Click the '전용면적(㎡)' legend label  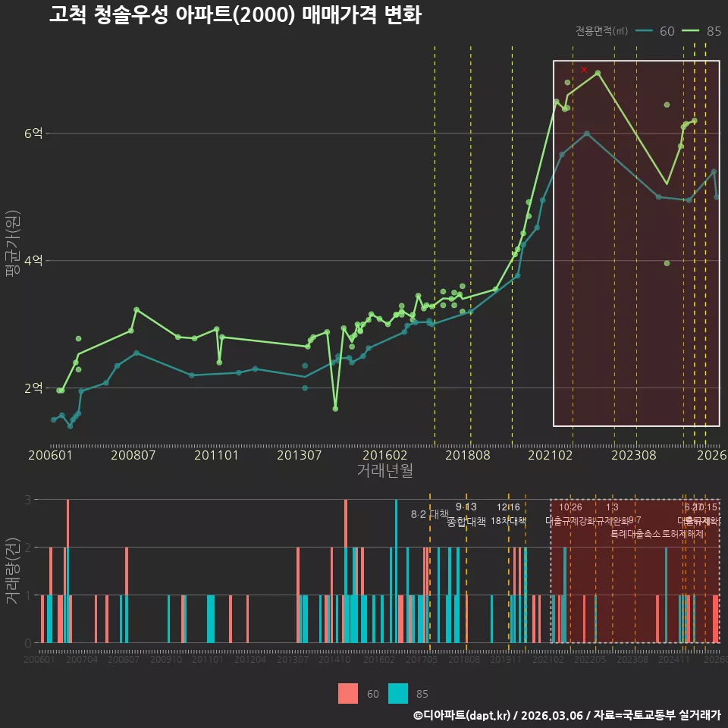coord(601,31)
